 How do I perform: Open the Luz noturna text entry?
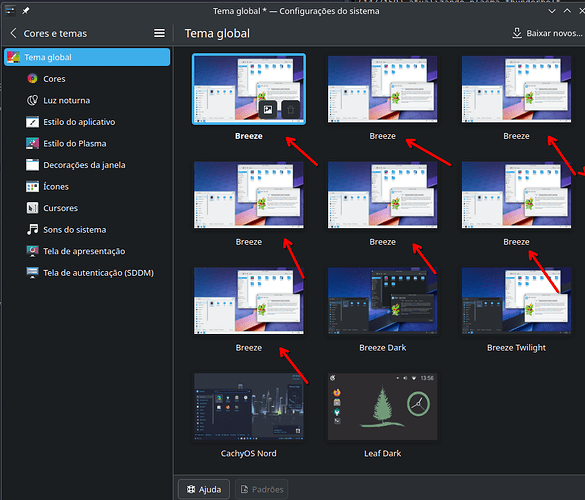[67, 100]
